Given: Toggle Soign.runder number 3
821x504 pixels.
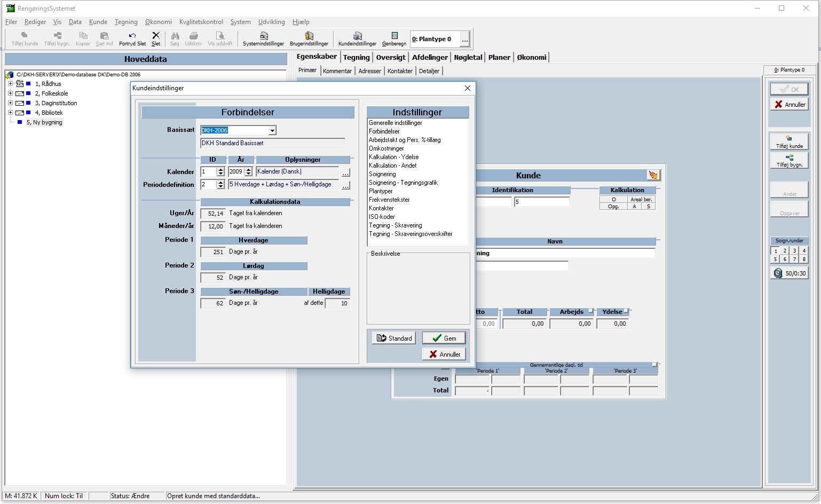Looking at the screenshot, I should [794, 250].
